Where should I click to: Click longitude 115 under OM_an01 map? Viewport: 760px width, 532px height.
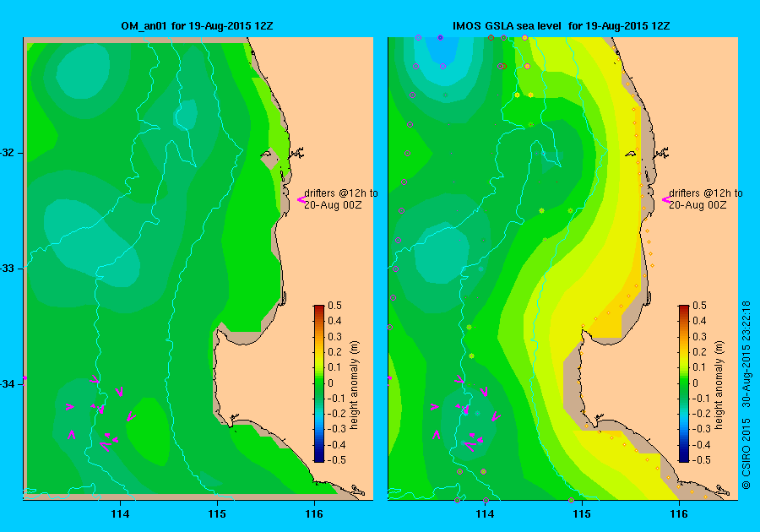tap(217, 514)
